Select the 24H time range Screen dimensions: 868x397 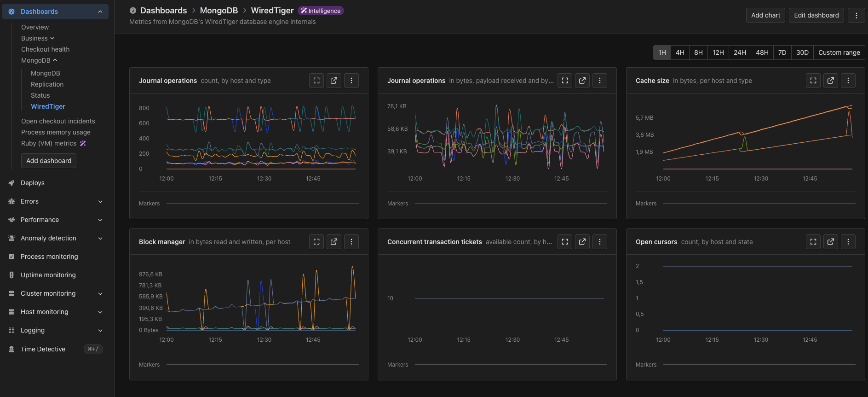click(740, 53)
